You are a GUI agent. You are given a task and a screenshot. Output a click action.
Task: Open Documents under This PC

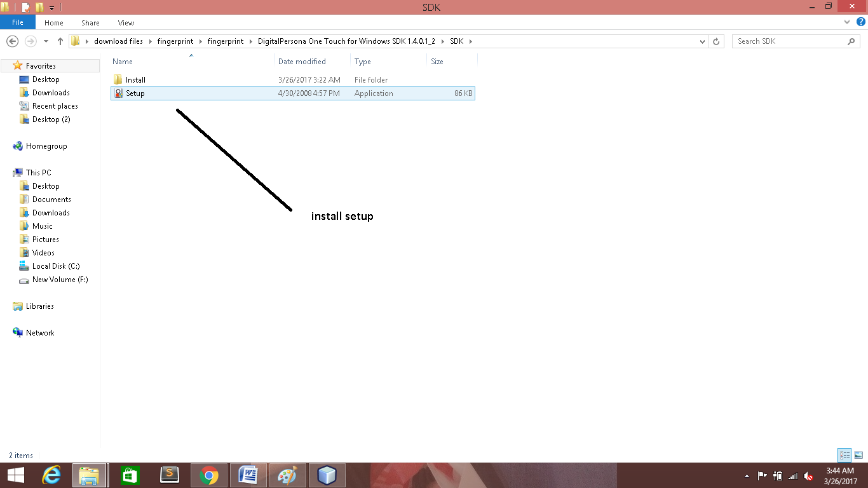click(51, 200)
